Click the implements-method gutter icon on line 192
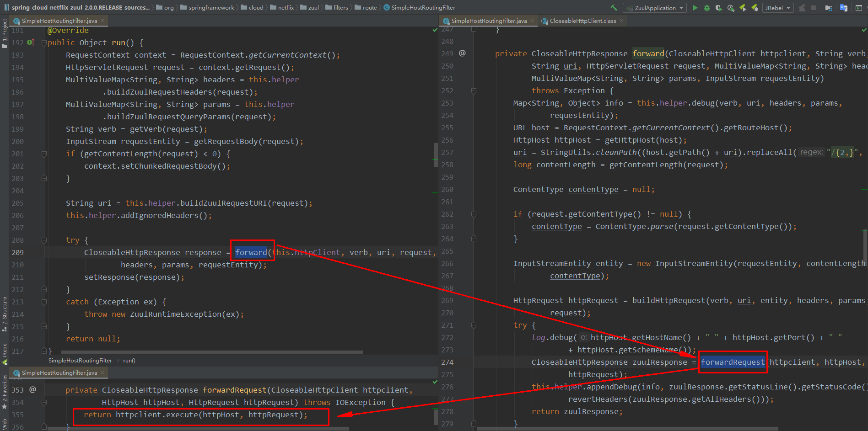This screenshot has height=431, width=868. (31, 43)
